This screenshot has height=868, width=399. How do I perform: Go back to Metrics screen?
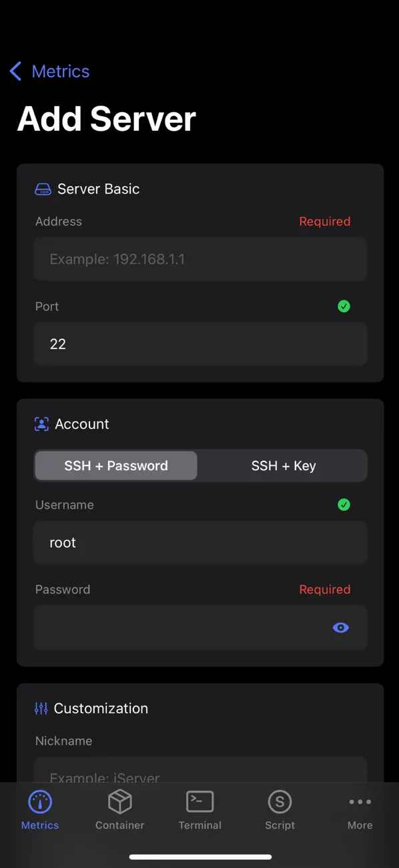49,71
